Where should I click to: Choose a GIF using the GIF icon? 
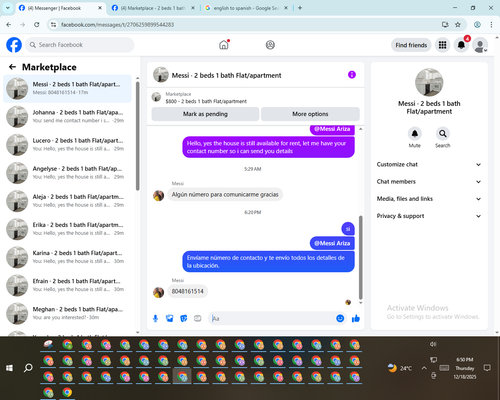tap(198, 319)
